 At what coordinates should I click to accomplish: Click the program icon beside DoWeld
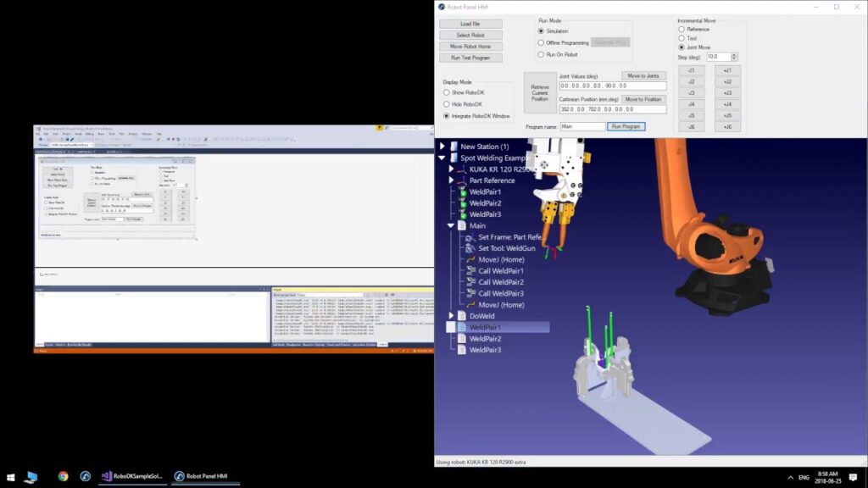point(462,316)
